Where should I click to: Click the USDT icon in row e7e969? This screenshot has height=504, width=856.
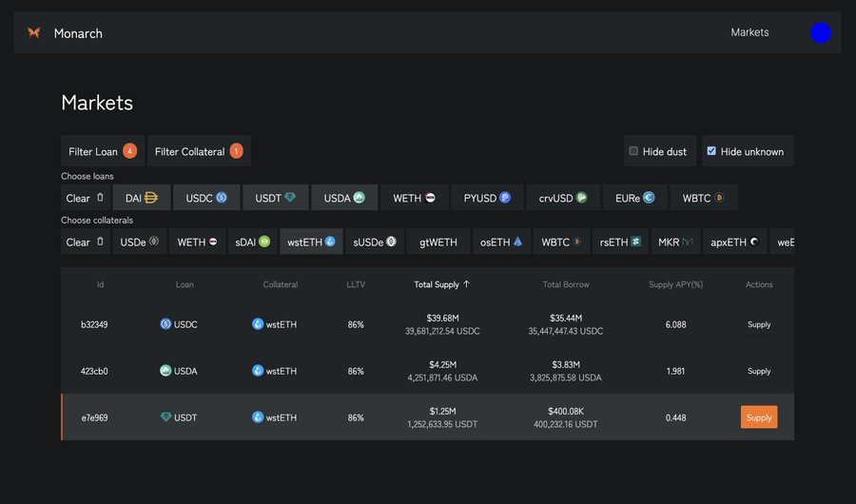165,417
